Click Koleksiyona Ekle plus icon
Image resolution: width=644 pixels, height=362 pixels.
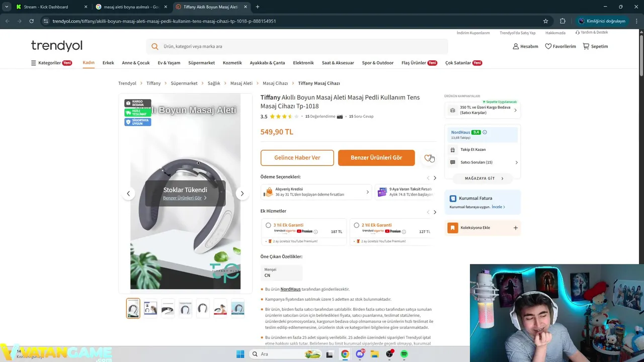[x=515, y=228]
